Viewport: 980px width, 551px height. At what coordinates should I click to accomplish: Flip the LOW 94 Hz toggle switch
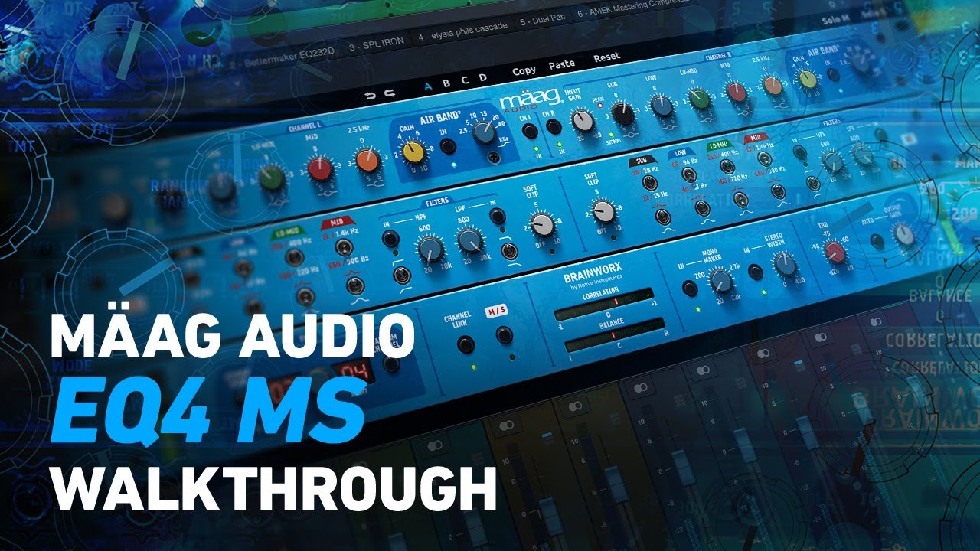[688, 175]
